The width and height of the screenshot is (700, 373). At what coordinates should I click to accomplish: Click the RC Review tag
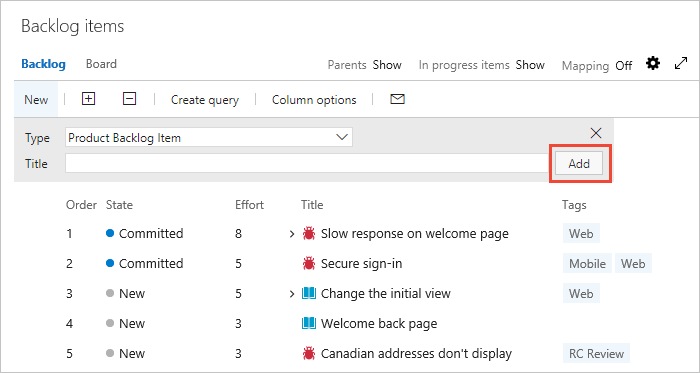point(596,353)
